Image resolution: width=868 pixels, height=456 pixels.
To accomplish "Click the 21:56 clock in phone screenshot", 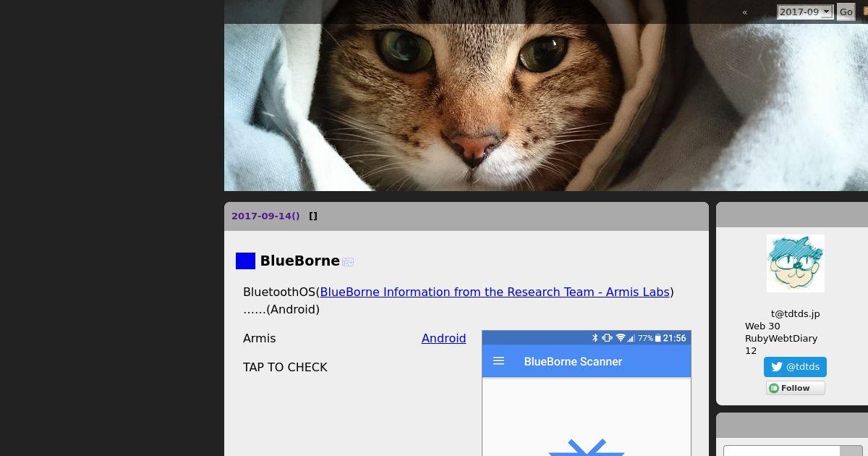I will coord(674,338).
